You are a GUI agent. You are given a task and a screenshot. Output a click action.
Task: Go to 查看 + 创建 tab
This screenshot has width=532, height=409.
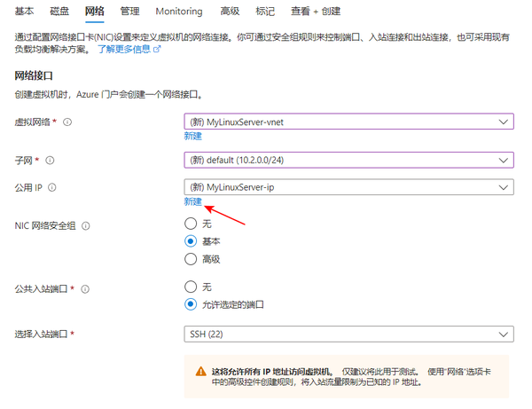tap(316, 12)
